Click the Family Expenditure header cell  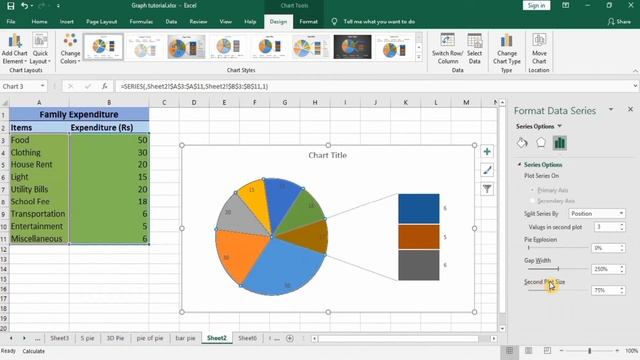(79, 114)
